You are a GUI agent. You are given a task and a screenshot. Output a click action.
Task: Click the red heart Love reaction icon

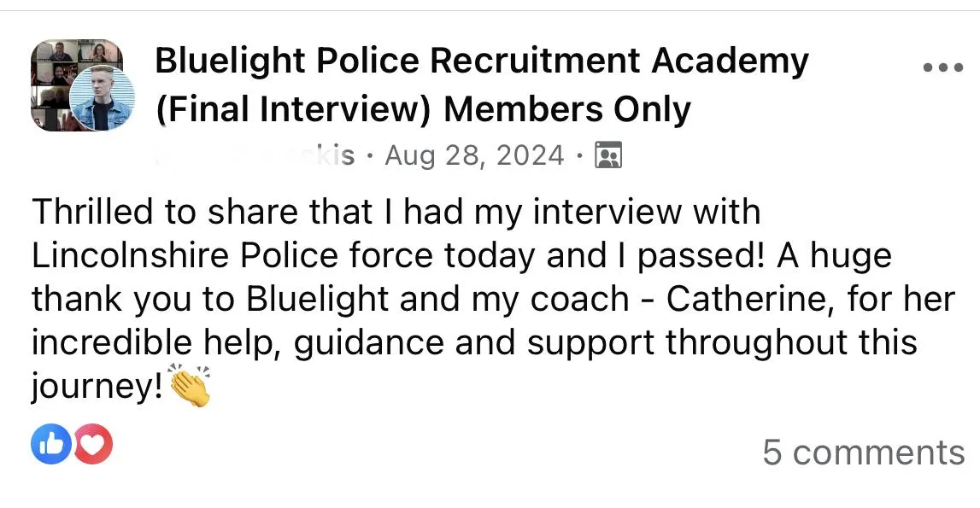coord(93,444)
